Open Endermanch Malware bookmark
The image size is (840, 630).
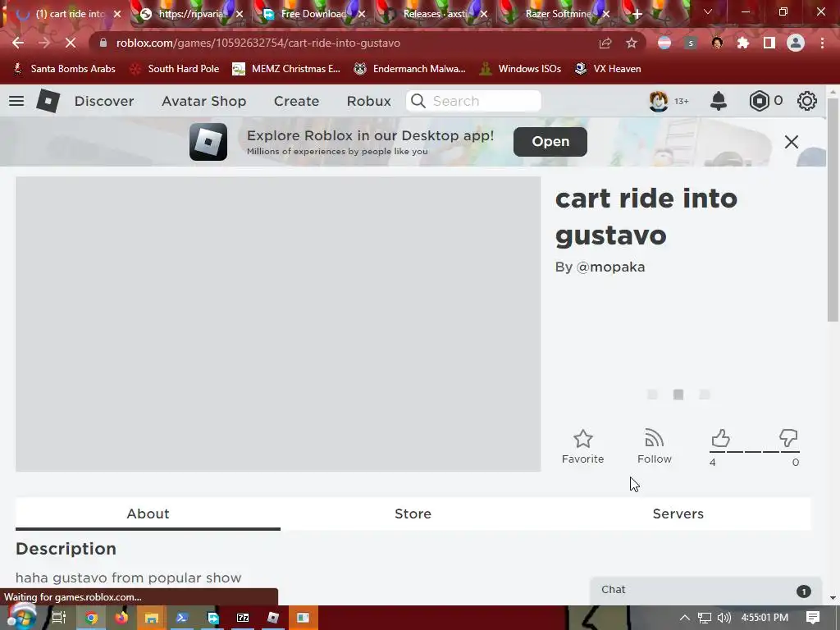tap(410, 69)
